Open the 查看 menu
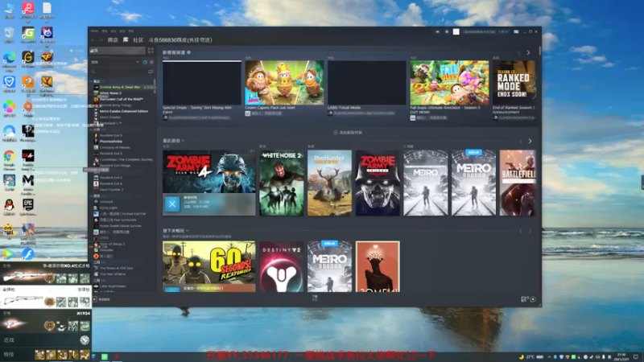 tap(105, 31)
